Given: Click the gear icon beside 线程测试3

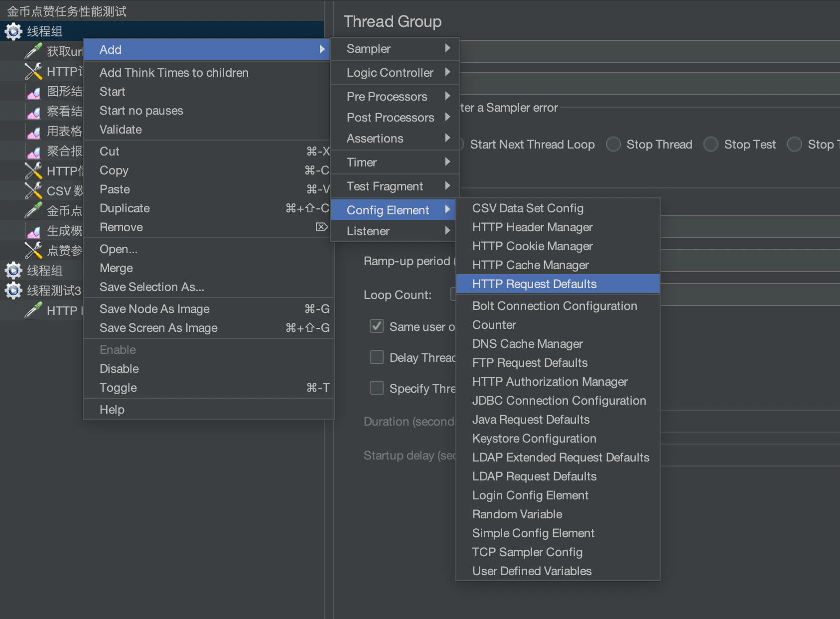Looking at the screenshot, I should click(13, 291).
